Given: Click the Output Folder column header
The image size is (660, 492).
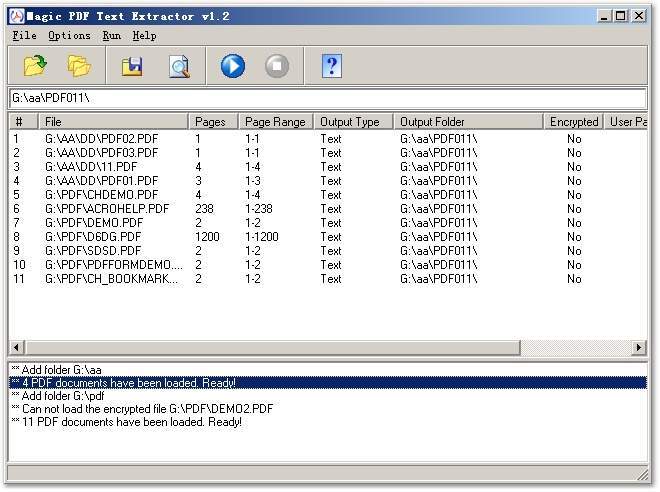Looking at the screenshot, I should click(468, 122).
